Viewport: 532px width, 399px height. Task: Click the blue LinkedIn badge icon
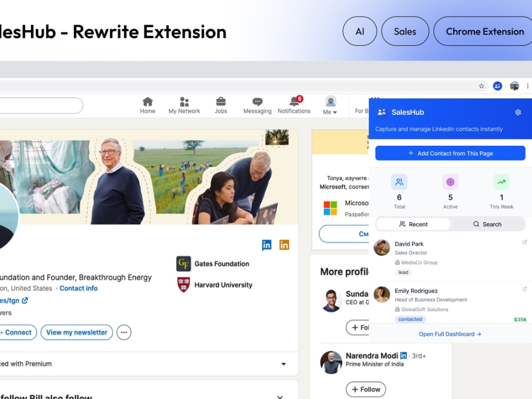(267, 245)
